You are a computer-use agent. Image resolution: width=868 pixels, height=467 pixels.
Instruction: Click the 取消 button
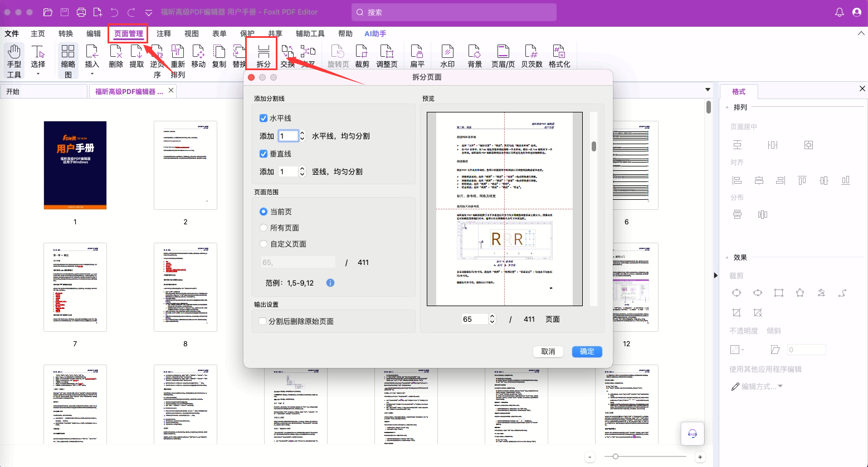coord(548,351)
